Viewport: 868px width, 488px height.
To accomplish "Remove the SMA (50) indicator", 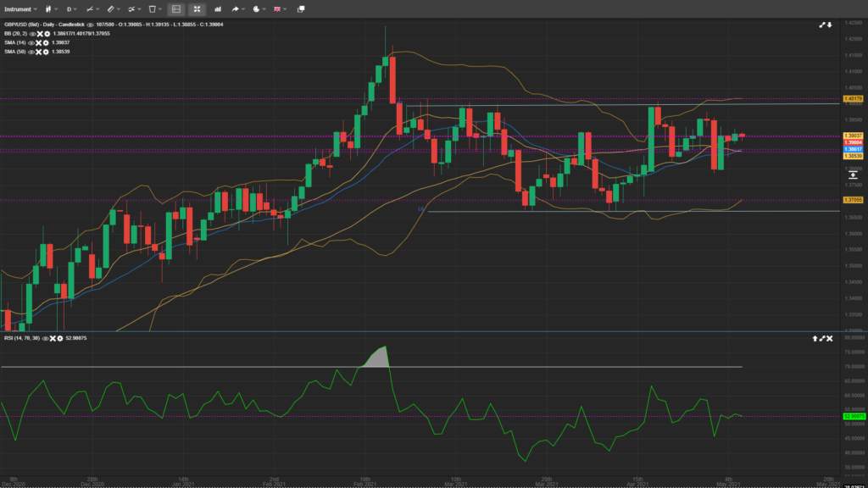I will coord(39,52).
